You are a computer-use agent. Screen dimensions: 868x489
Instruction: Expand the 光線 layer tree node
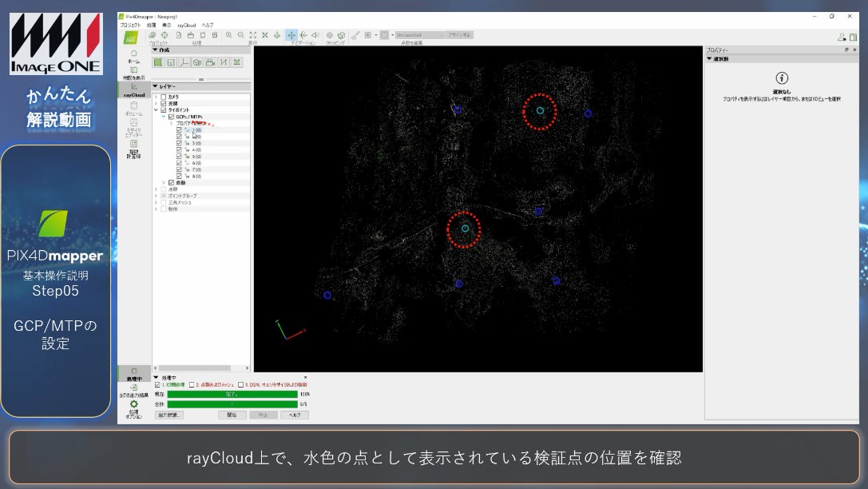[157, 103]
